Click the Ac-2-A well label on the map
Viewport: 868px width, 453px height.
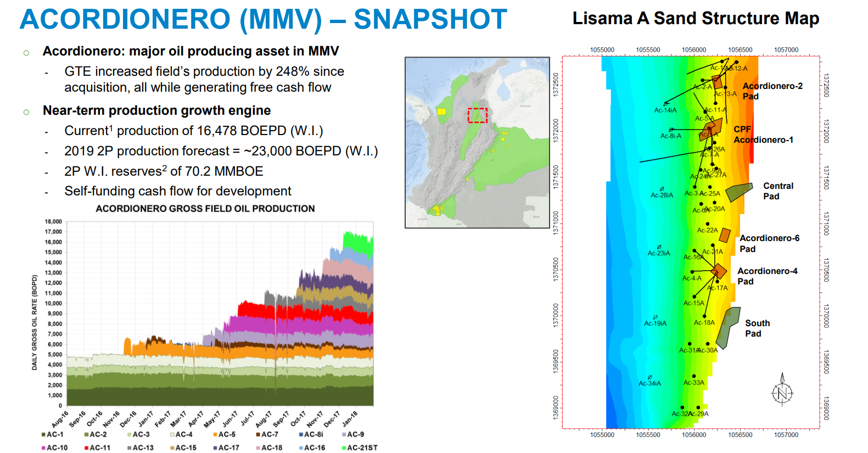[x=702, y=87]
